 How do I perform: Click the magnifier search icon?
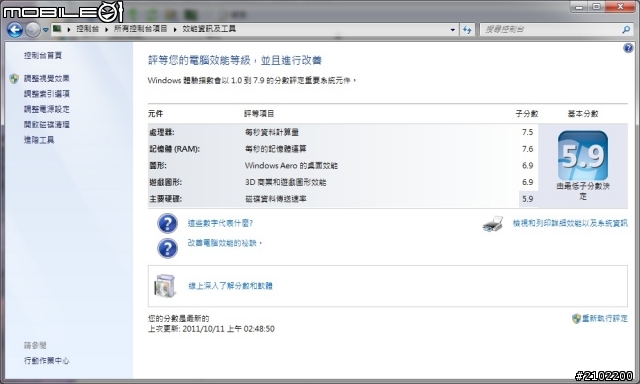[626, 29]
